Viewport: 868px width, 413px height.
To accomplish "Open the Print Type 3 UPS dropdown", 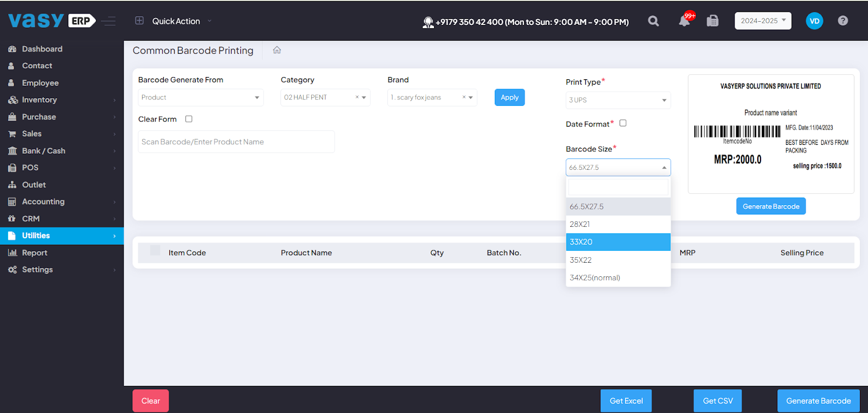I will [618, 100].
